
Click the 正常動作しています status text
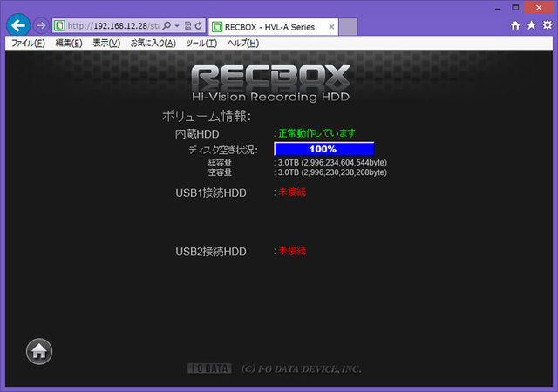[x=316, y=133]
